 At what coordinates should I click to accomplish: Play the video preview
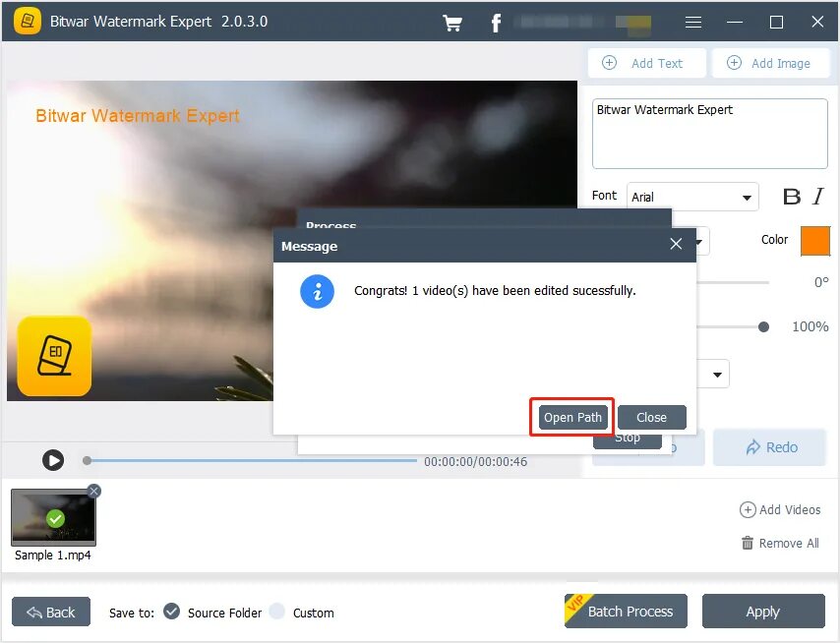53,460
